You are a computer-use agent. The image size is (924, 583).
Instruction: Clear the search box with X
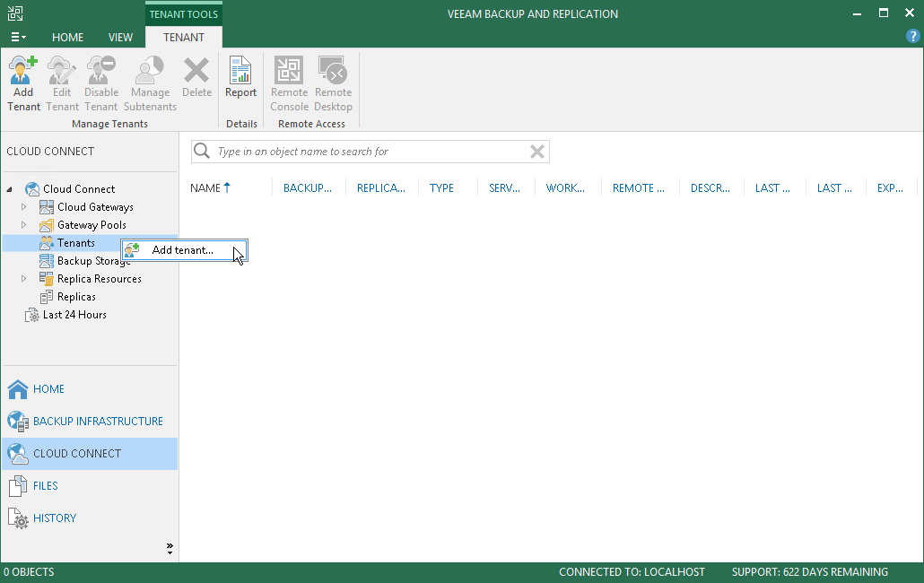(536, 152)
